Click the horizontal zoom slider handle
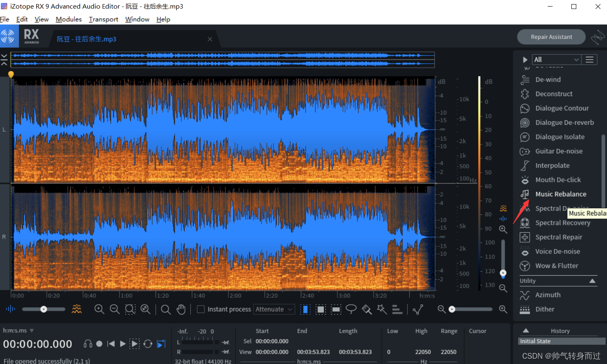Image resolution: width=607 pixels, height=364 pixels. (452, 309)
